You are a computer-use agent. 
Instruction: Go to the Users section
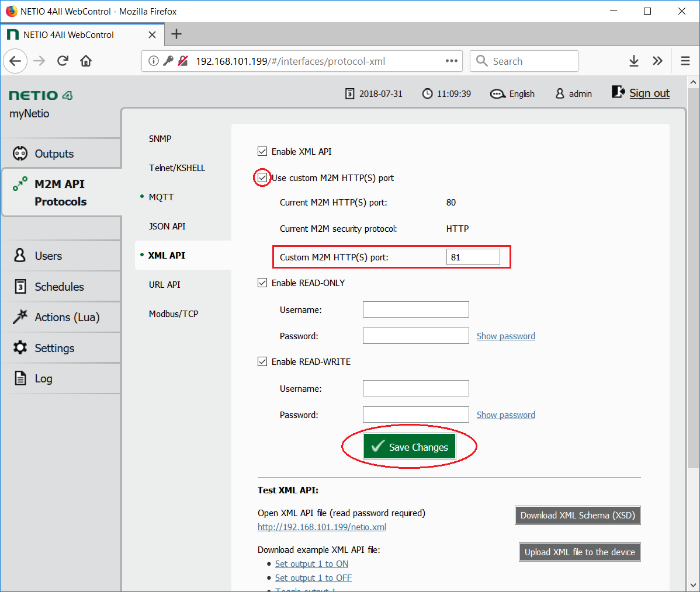[61, 256]
